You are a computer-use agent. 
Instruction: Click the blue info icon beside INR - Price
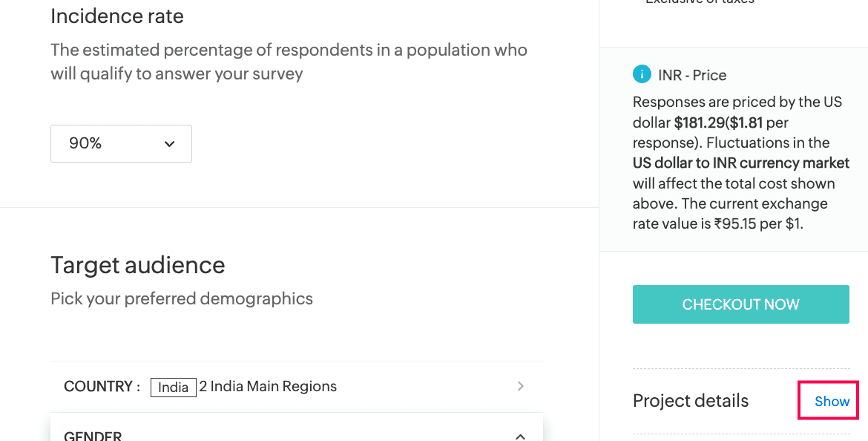pyautogui.click(x=642, y=74)
